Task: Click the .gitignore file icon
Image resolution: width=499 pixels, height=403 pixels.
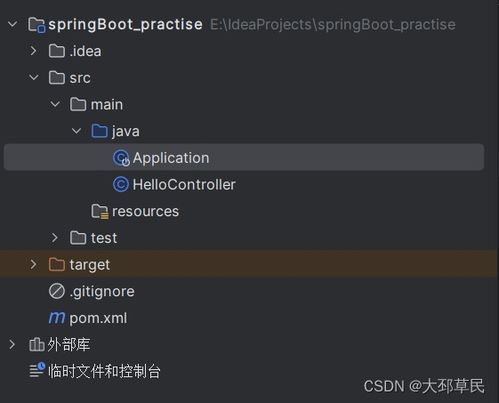Action: (x=57, y=291)
